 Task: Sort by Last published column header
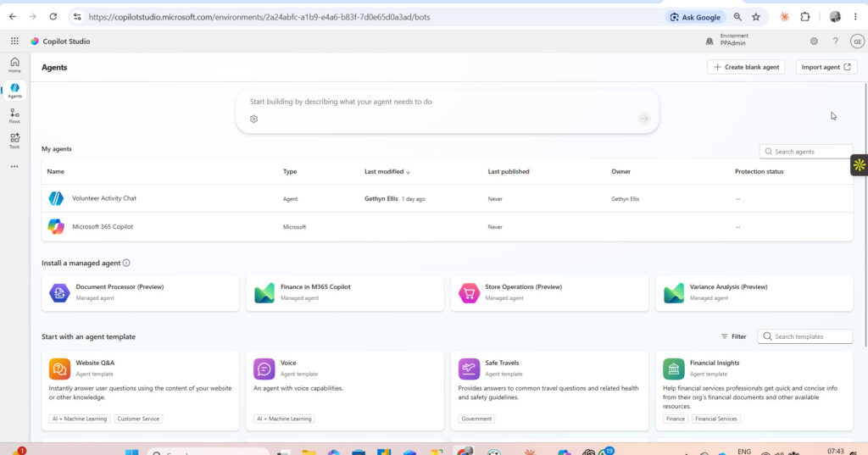click(509, 172)
